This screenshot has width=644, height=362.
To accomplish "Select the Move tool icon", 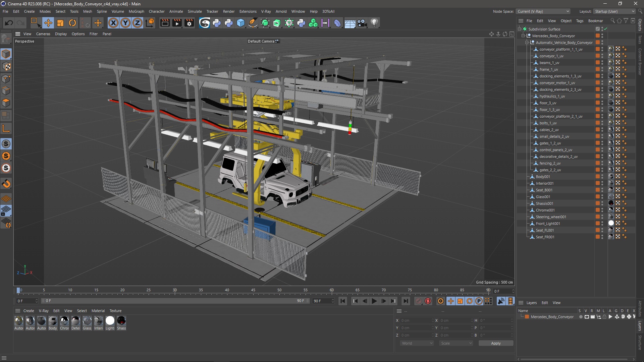I will pyautogui.click(x=48, y=23).
